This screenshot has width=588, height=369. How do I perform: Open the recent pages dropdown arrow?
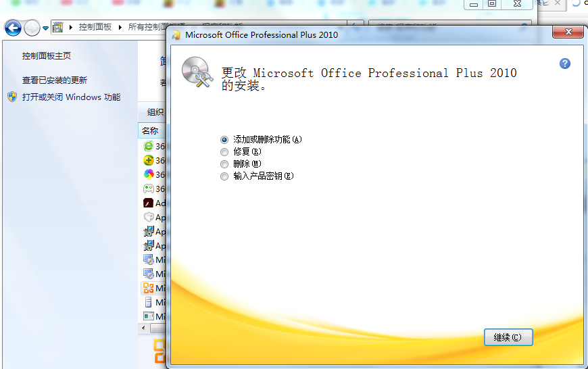pyautogui.click(x=45, y=28)
